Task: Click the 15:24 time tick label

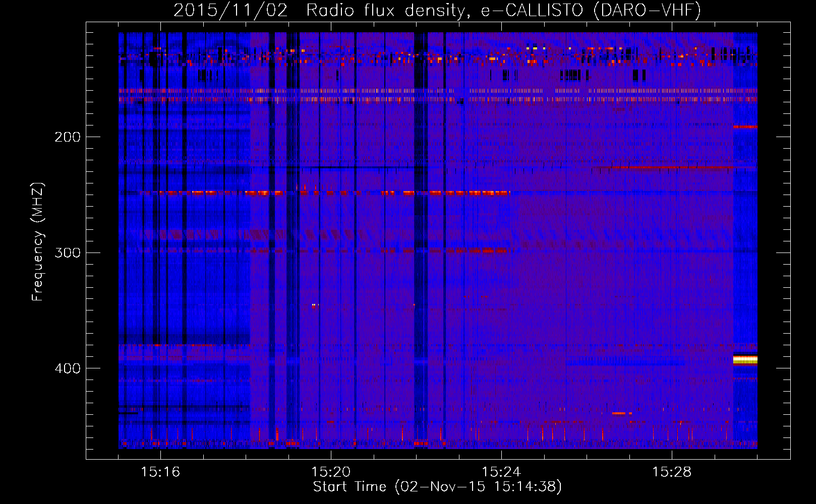Action: (x=501, y=472)
